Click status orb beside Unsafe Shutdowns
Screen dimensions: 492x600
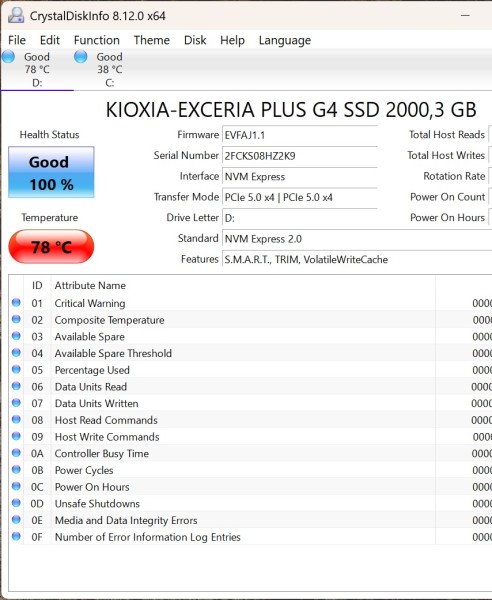[16, 503]
